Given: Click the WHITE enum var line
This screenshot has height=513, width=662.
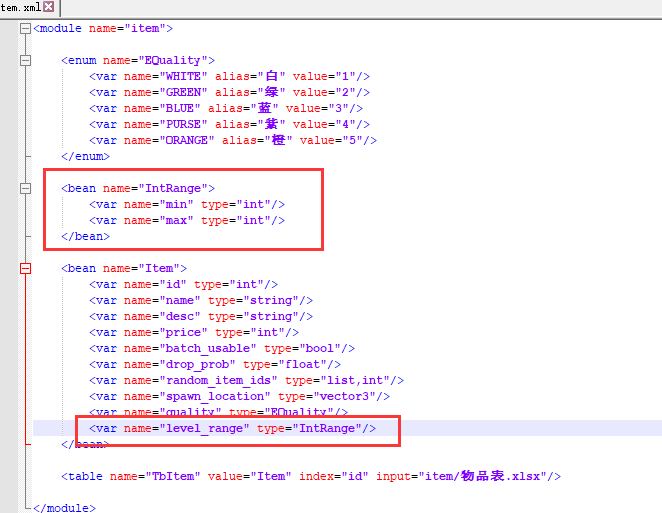Looking at the screenshot, I should 229,76.
